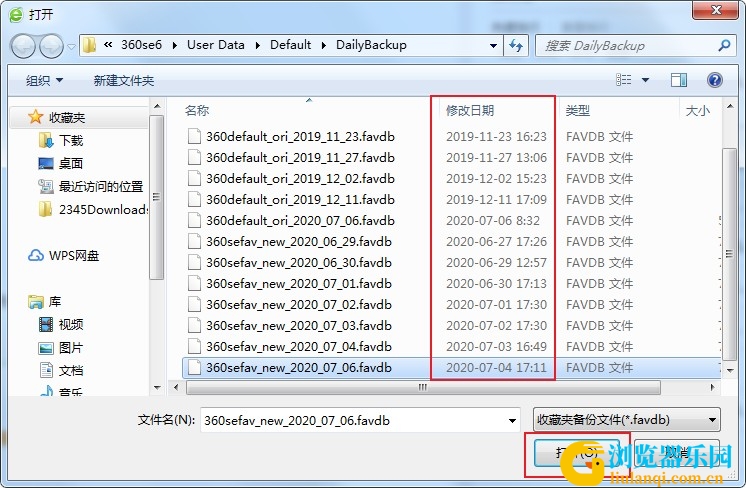Select file 360sefav_new_2020_07_04.favdb

pyautogui.click(x=299, y=346)
